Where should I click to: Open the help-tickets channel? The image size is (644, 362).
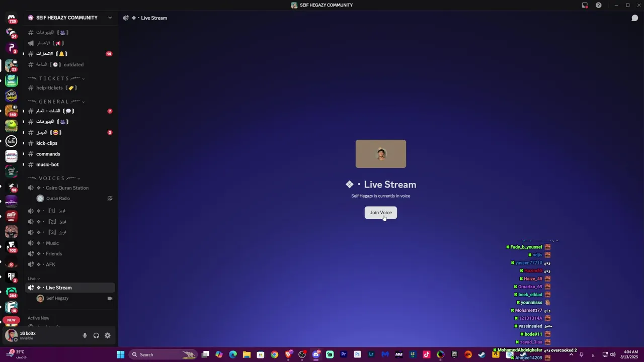70,88
